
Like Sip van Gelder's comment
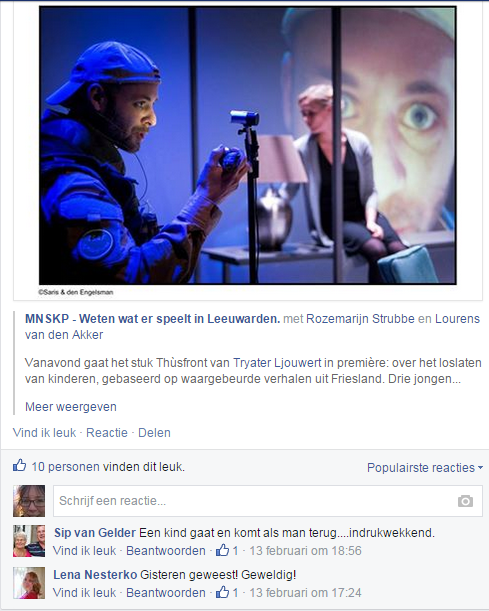pyautogui.click(x=84, y=551)
